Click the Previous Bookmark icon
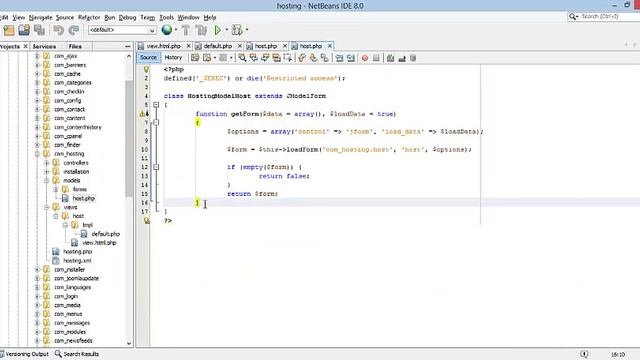 tap(302, 58)
